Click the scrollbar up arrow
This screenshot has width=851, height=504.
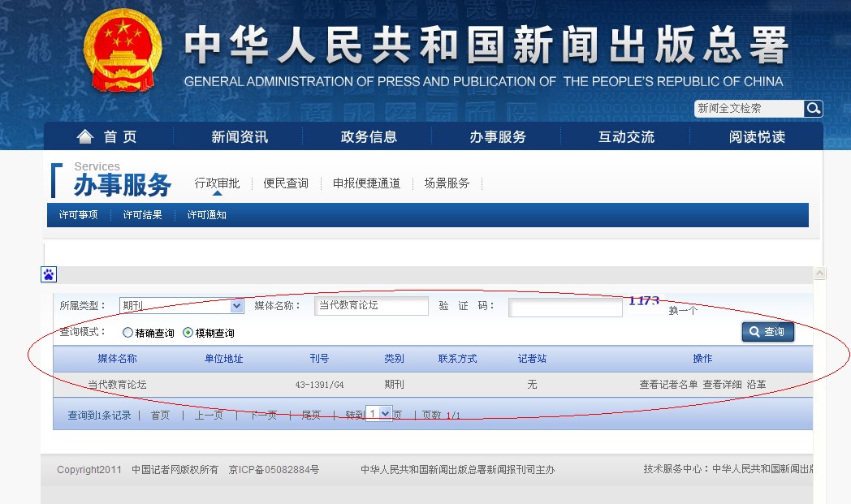819,274
